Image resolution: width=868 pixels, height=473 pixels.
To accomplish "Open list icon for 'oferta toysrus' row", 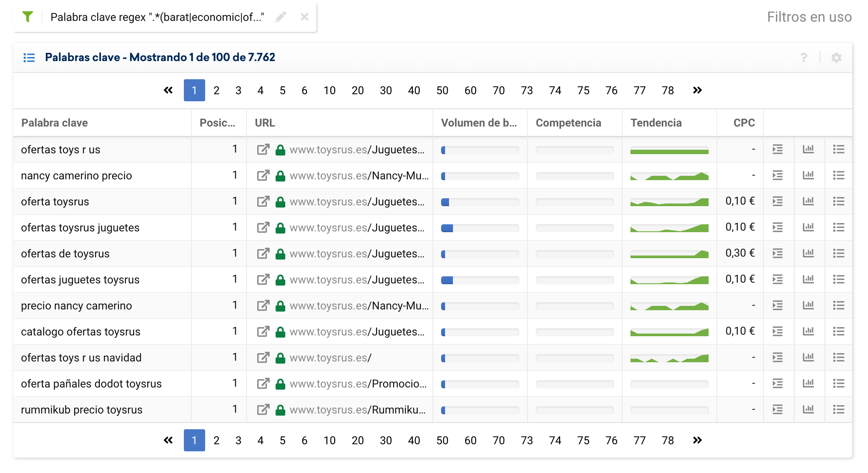I will [x=839, y=201].
